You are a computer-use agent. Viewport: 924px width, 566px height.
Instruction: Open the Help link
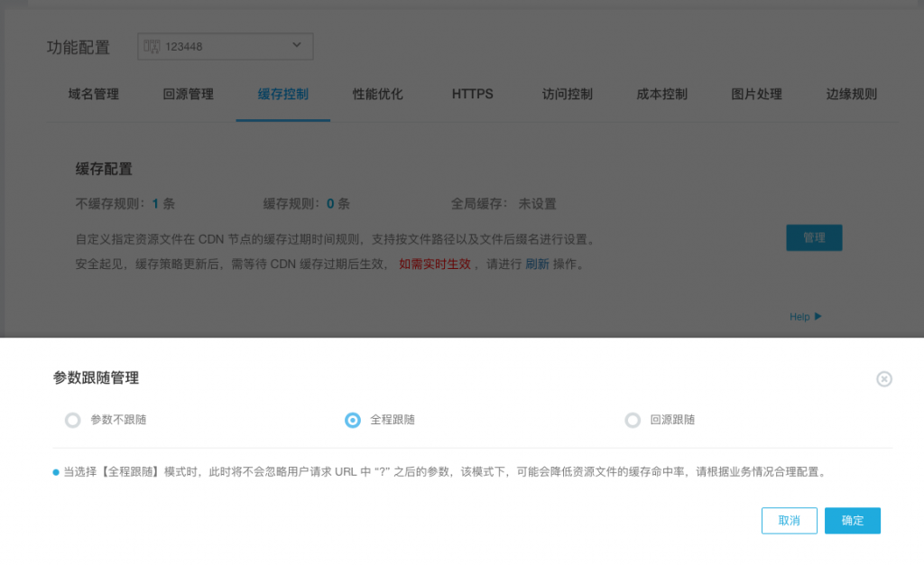pos(799,317)
